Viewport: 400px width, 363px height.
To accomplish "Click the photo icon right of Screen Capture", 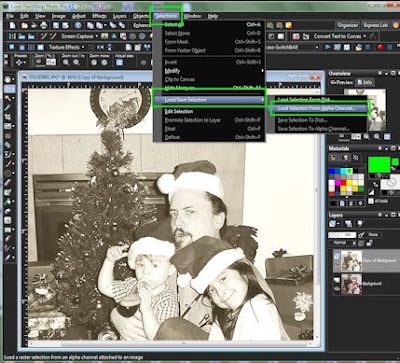I will click(104, 36).
